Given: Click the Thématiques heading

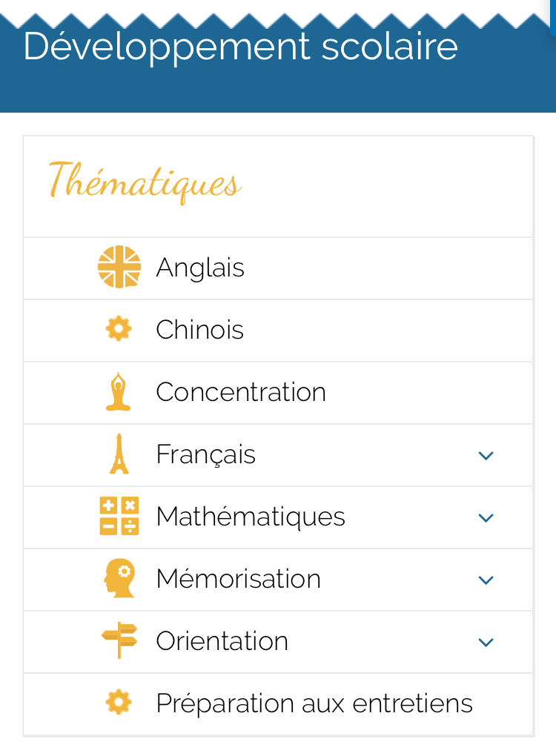Looking at the screenshot, I should pyautogui.click(x=145, y=181).
